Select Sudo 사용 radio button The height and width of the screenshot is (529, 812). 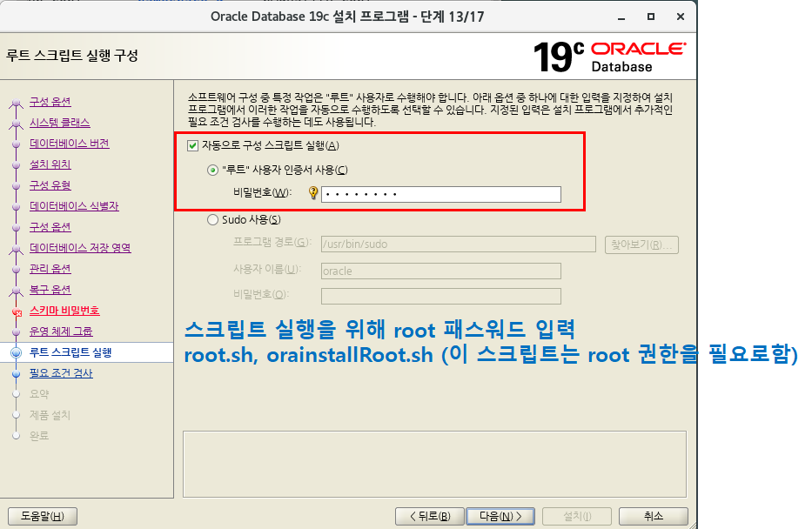click(212, 220)
